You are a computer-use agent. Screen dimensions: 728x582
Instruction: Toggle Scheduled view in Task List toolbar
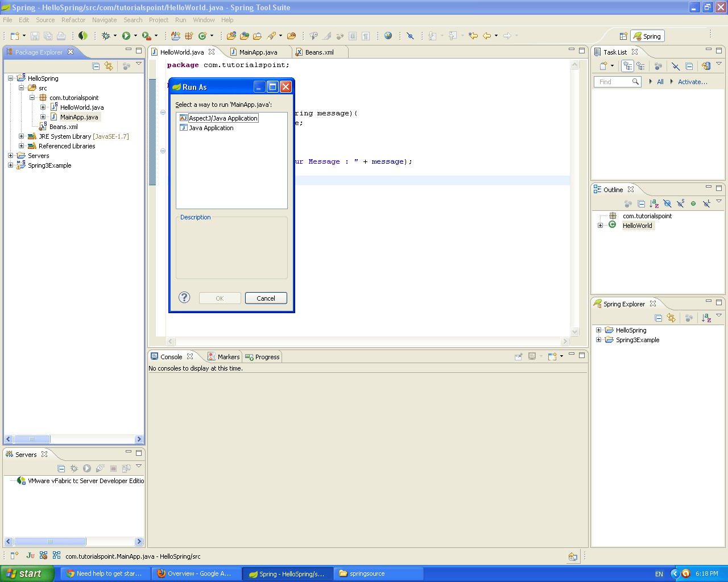point(640,66)
